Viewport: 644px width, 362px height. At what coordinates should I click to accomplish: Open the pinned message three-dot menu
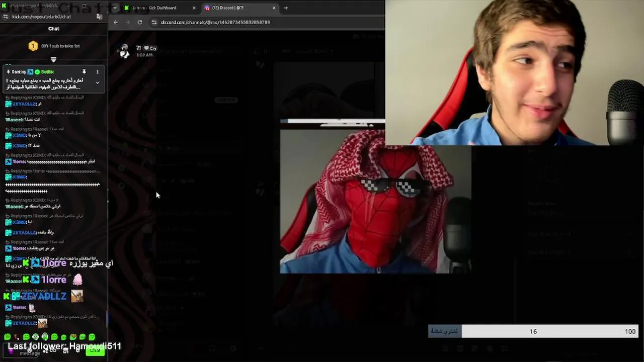98,72
